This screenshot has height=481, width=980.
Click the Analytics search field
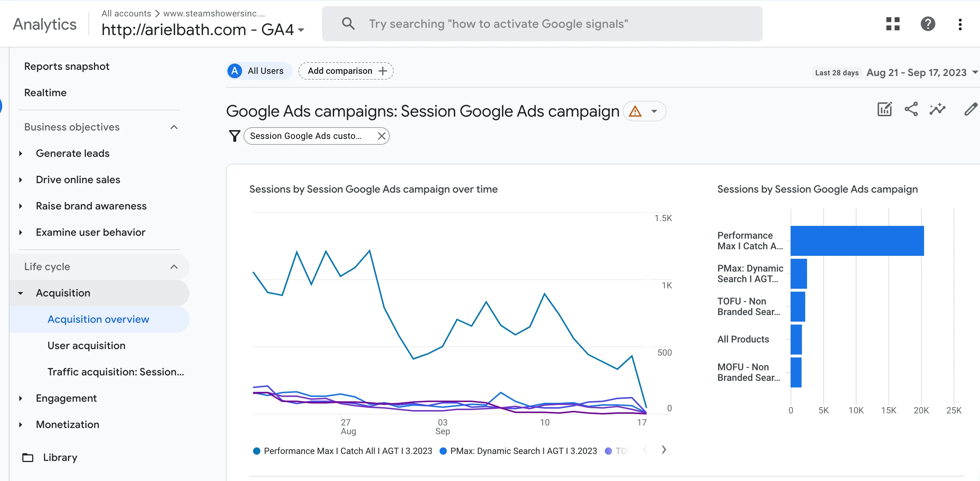542,24
